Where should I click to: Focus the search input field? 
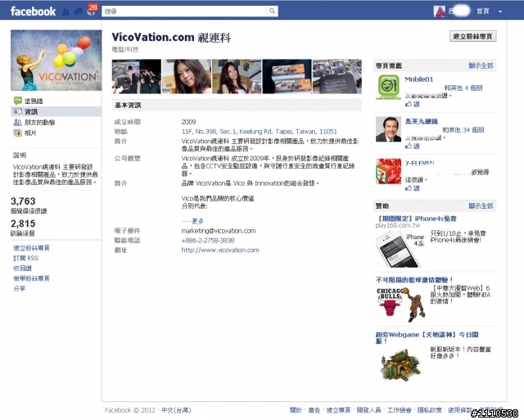184,11
